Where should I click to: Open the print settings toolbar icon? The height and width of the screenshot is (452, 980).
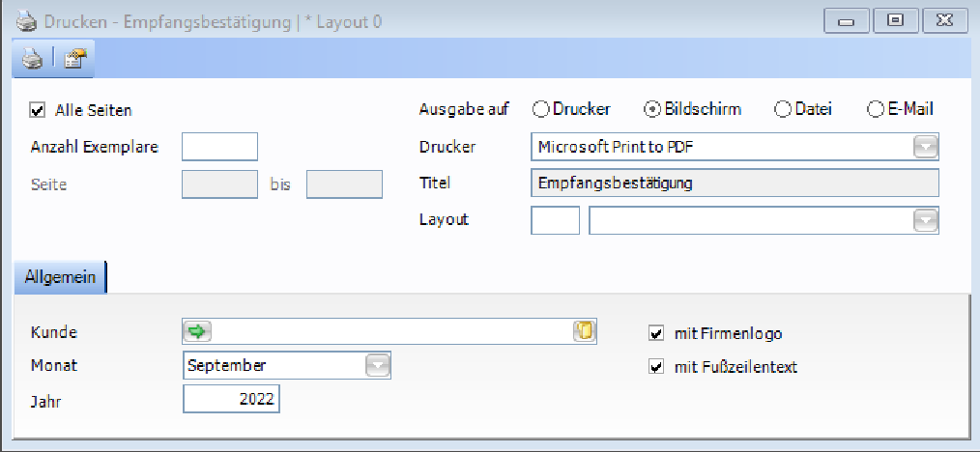73,60
